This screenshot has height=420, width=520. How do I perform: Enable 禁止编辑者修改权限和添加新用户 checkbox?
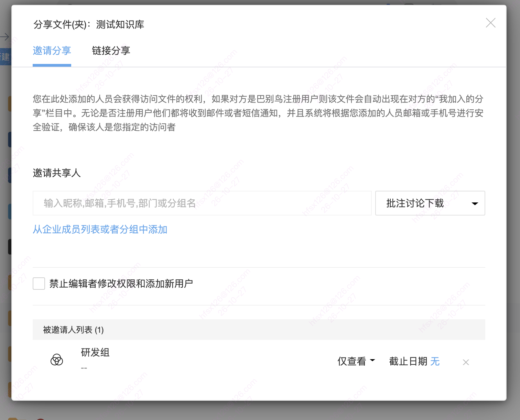(39, 284)
